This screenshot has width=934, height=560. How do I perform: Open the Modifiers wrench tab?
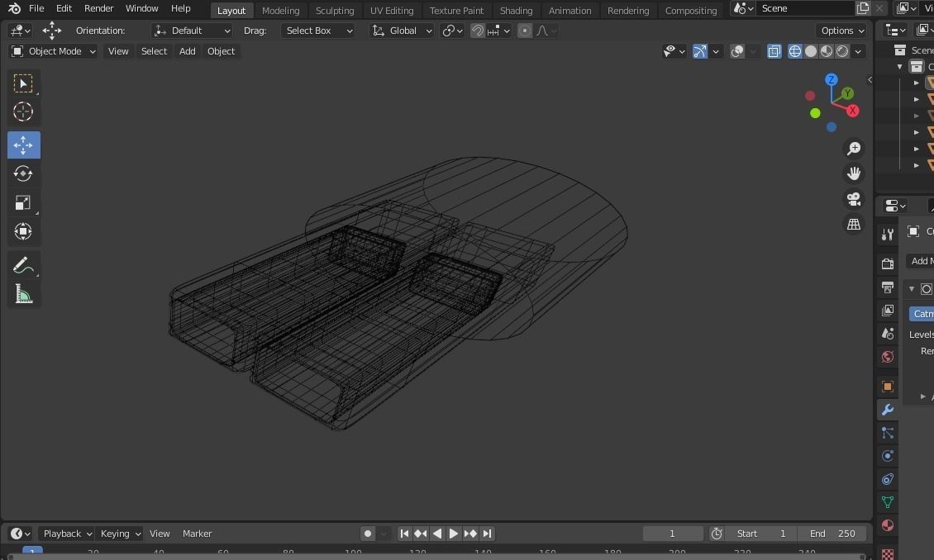point(888,410)
